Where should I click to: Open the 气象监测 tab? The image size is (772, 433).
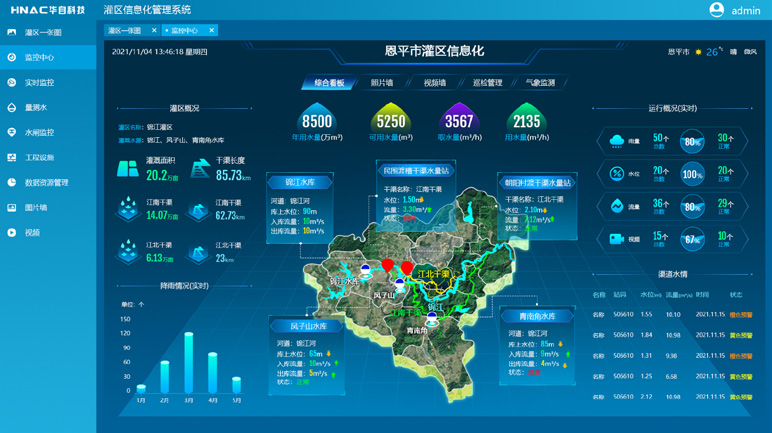pos(540,83)
